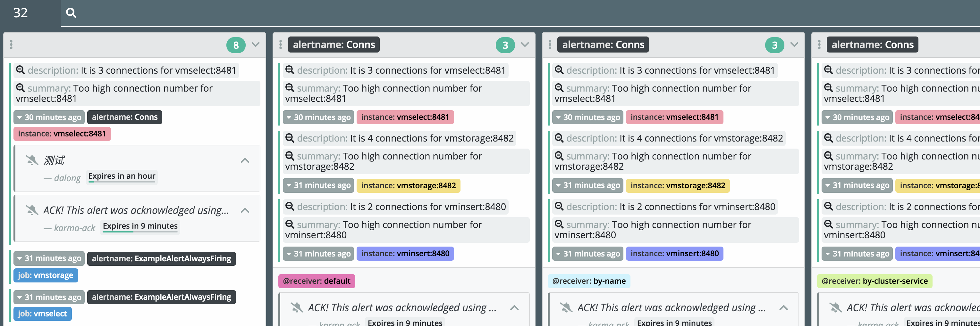Click the alert counter showing 32

tap(21, 13)
